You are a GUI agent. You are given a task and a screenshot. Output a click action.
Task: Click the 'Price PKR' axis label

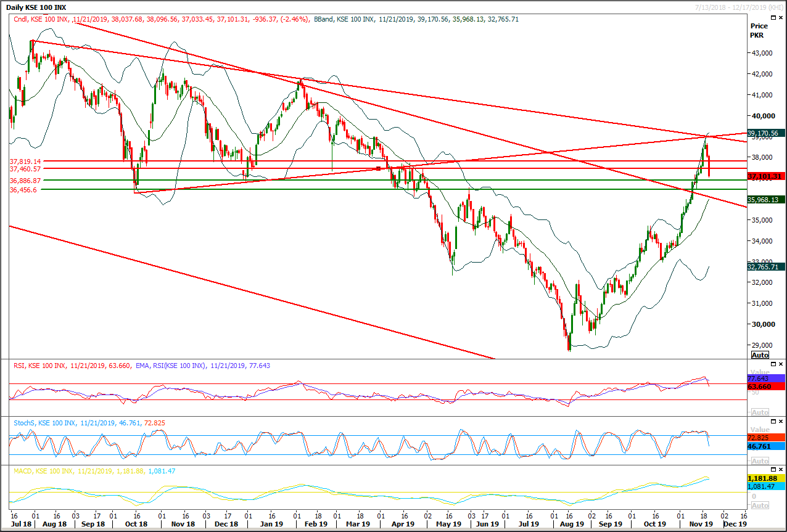[759, 31]
